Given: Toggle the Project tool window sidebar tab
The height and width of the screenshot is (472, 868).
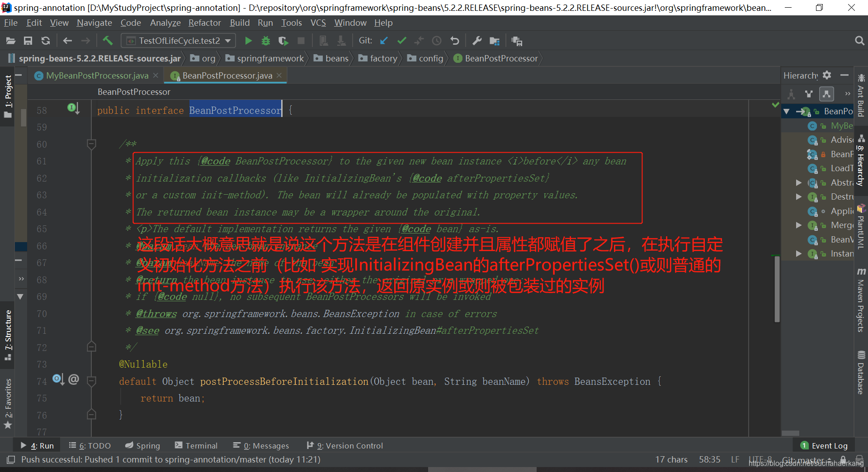Looking at the screenshot, I should pyautogui.click(x=8, y=96).
